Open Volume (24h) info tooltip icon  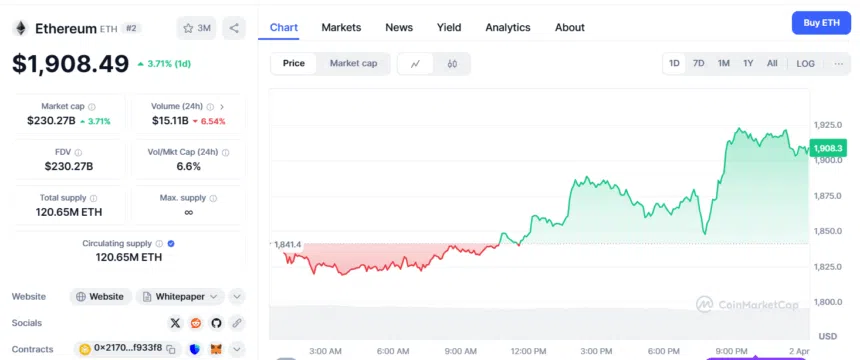tap(210, 107)
